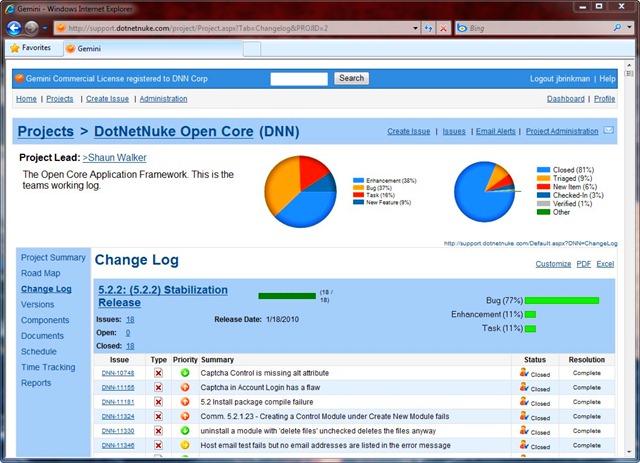Go back with the browser Back arrow

[x=14, y=28]
